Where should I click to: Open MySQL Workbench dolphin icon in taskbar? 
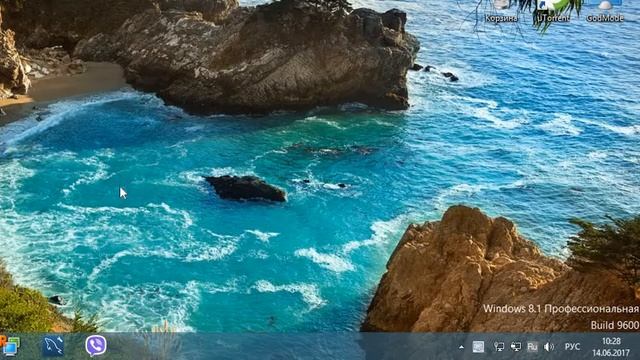(53, 346)
